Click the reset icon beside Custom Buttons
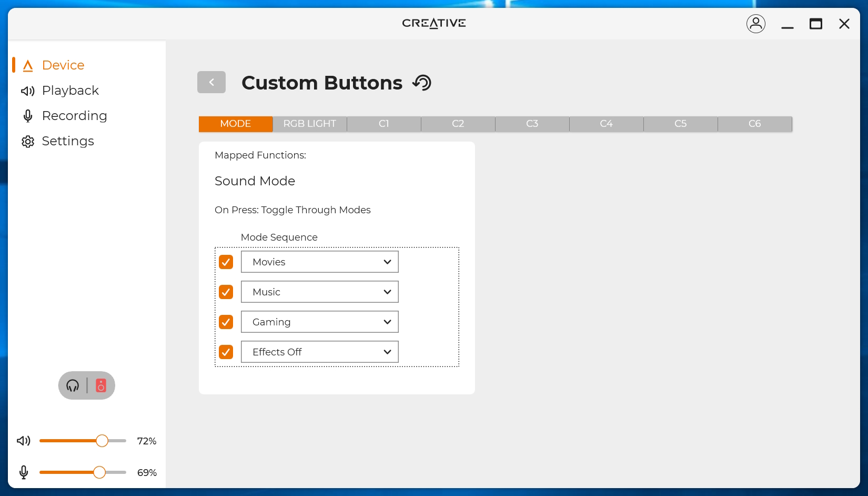The height and width of the screenshot is (496, 868). pyautogui.click(x=422, y=83)
